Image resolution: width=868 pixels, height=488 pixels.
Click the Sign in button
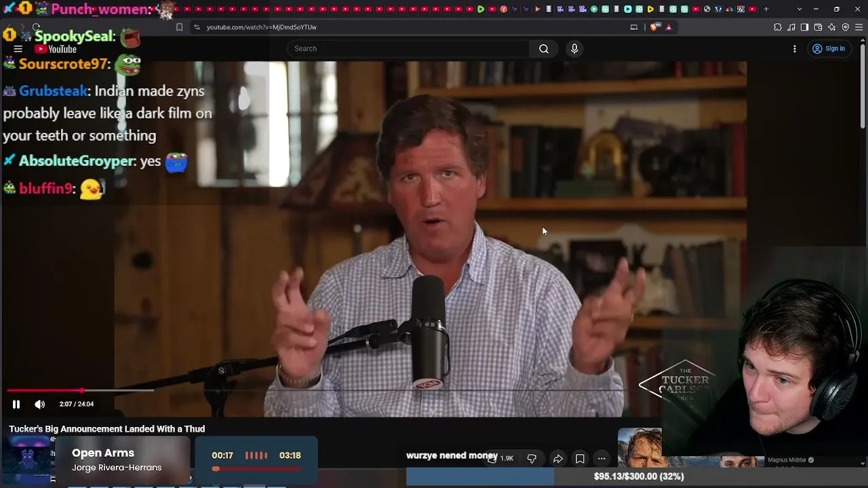pyautogui.click(x=829, y=49)
